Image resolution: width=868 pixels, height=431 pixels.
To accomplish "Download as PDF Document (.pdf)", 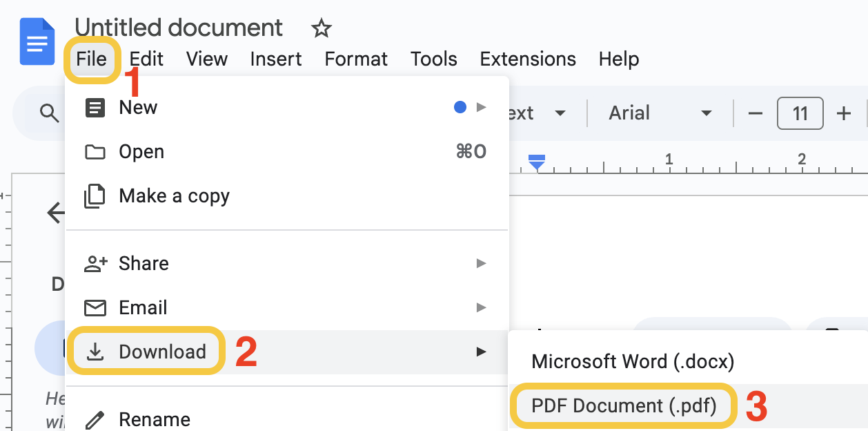I will (x=688, y=406).
